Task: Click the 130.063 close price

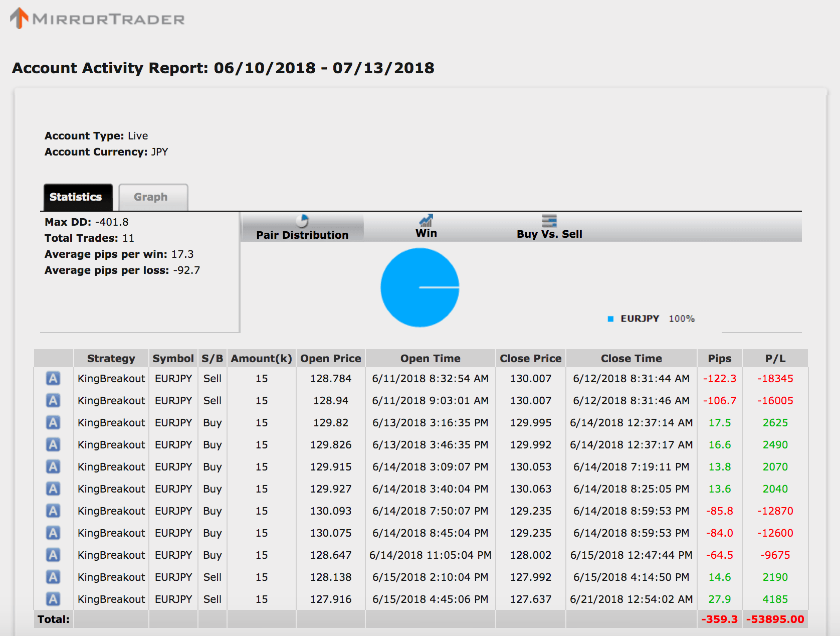Action: point(531,489)
